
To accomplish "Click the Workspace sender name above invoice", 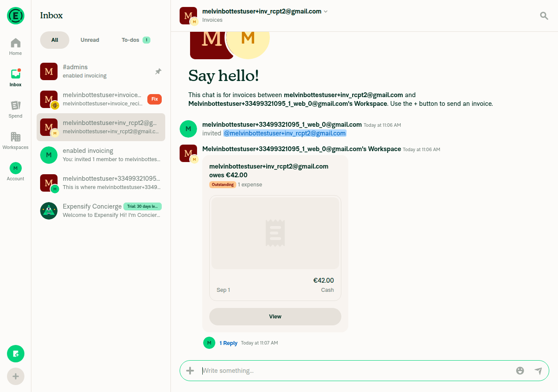I will 302,149.
